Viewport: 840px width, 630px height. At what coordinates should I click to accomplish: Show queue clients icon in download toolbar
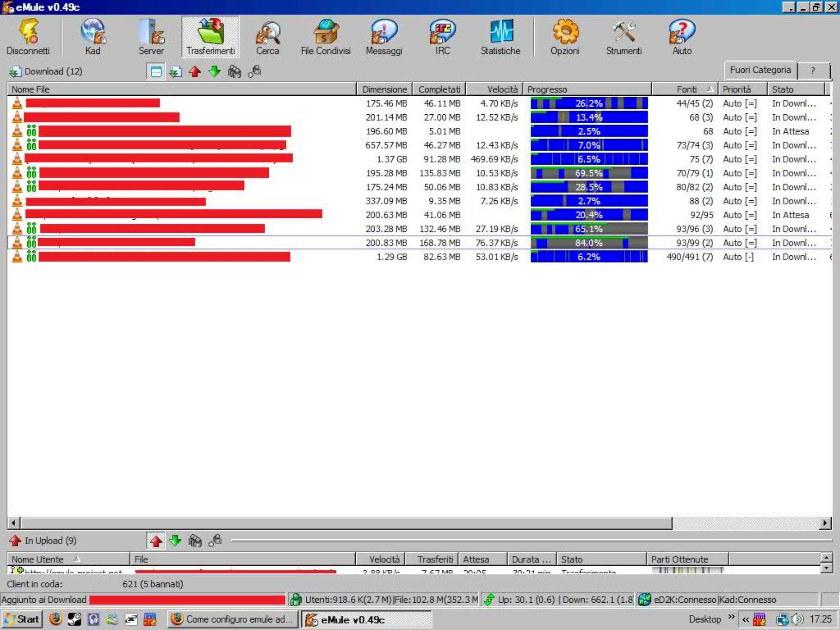click(234, 72)
